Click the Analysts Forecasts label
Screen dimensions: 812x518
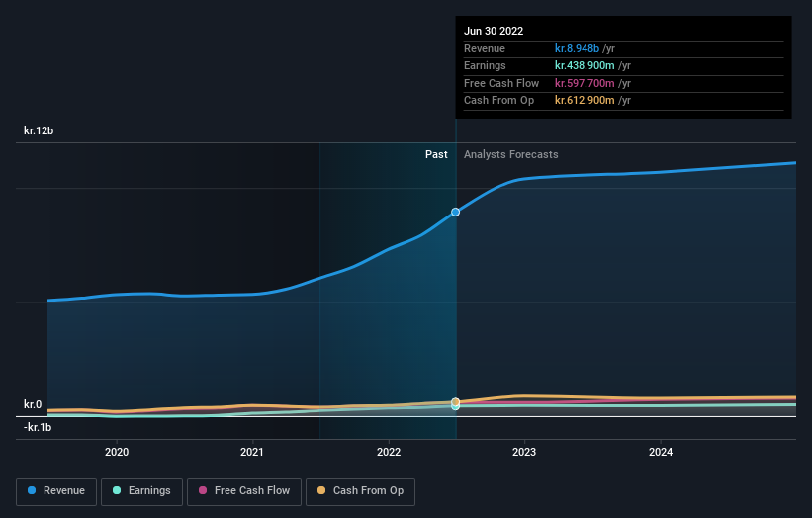pyautogui.click(x=510, y=155)
